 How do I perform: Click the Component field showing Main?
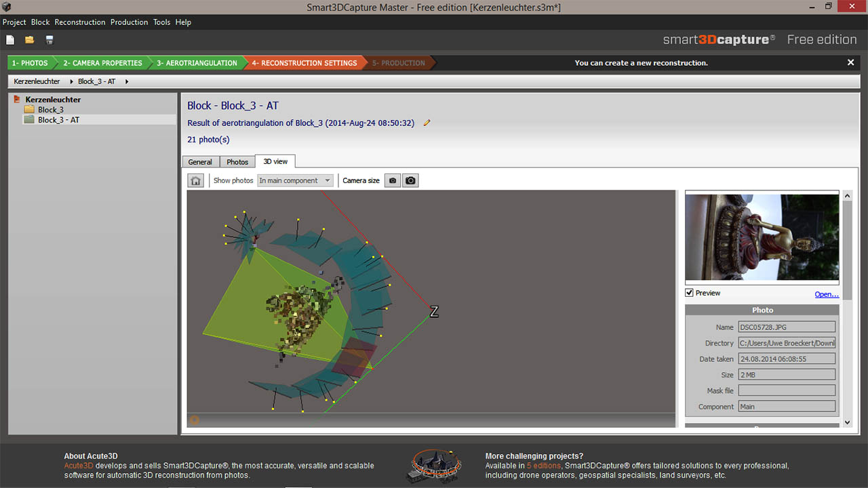point(787,407)
